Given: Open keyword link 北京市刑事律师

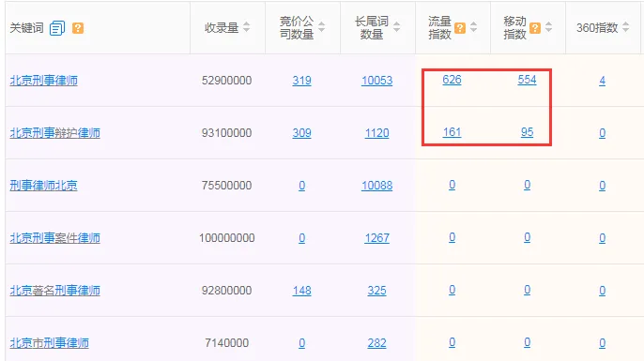Looking at the screenshot, I should pos(49,343).
